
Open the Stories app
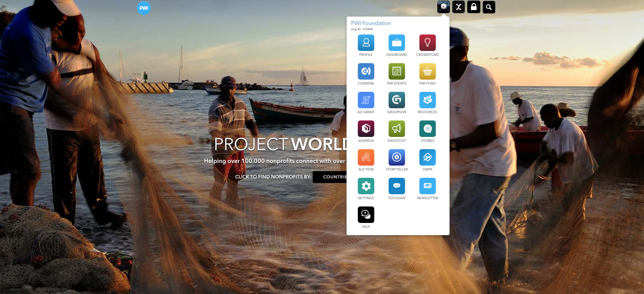[427, 129]
